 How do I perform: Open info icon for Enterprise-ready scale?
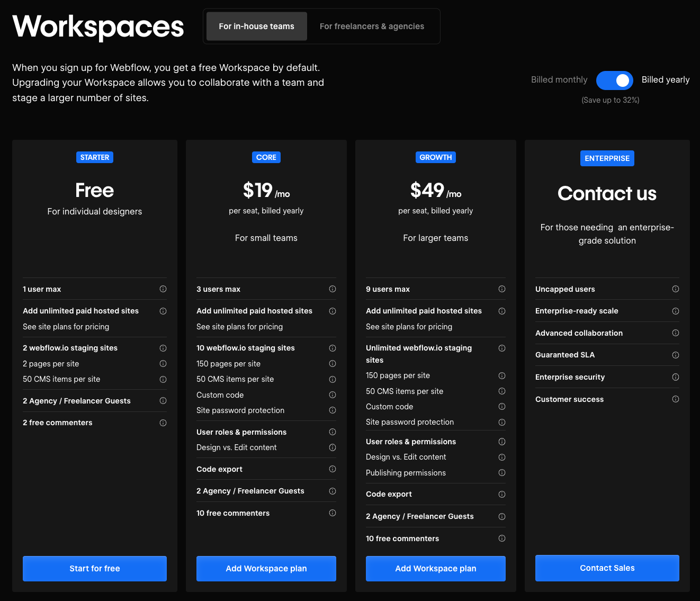(x=676, y=311)
